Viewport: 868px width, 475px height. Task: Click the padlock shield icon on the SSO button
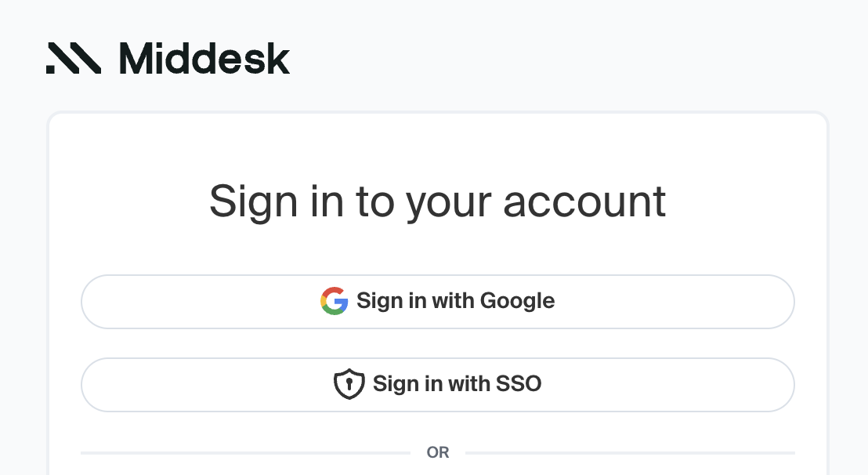click(349, 384)
